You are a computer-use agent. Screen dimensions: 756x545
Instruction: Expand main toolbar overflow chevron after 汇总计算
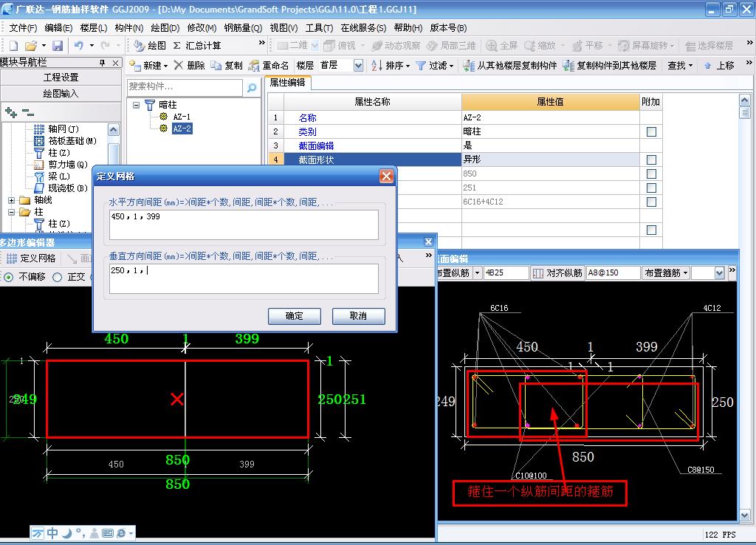click(x=262, y=43)
